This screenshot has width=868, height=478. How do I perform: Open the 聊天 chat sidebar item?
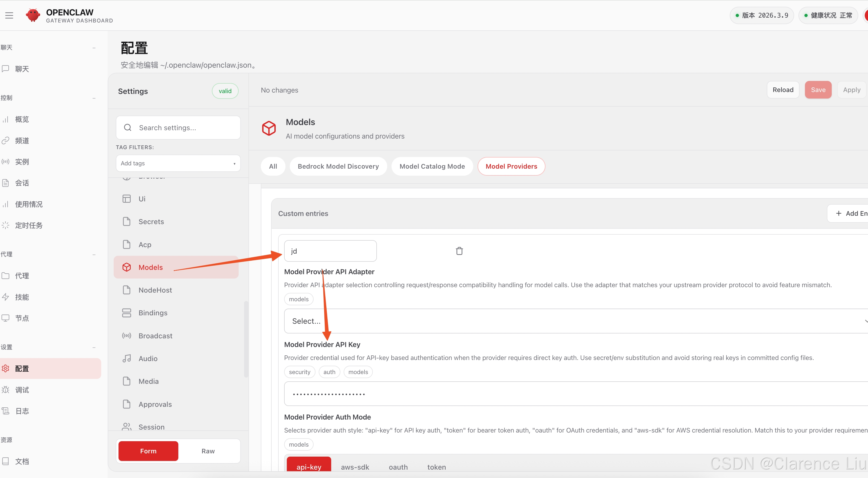coord(22,69)
